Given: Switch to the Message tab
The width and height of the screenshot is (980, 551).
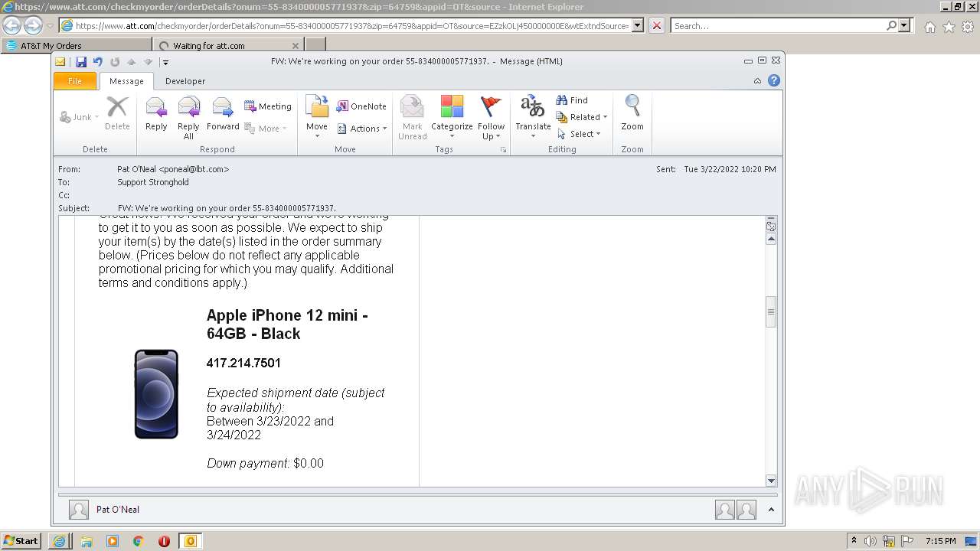Looking at the screenshot, I should [126, 81].
